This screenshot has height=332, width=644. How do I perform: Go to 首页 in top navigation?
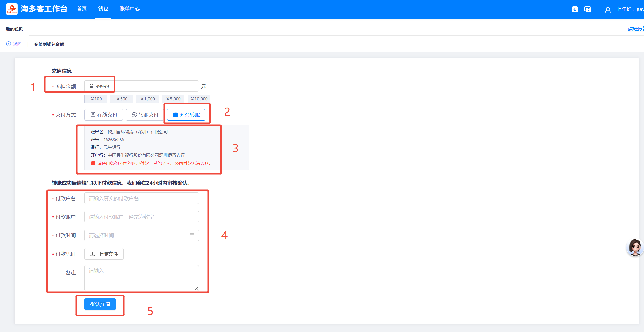coord(82,9)
